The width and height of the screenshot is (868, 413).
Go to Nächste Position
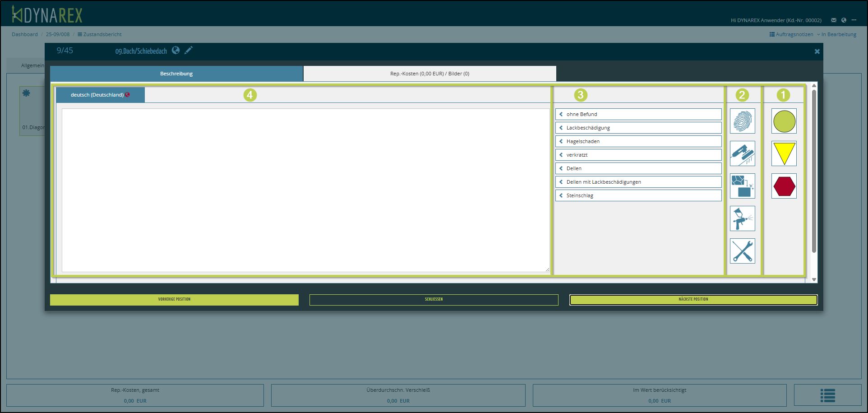(693, 300)
